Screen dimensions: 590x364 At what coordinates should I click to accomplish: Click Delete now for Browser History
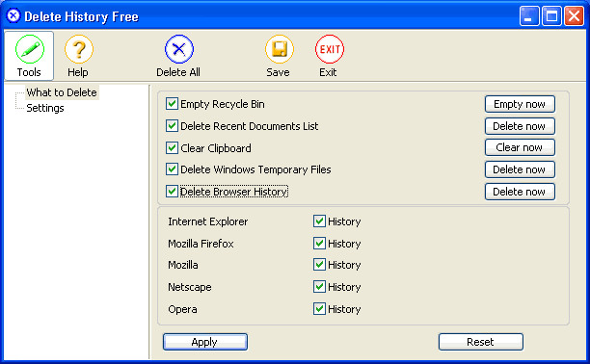tap(520, 192)
